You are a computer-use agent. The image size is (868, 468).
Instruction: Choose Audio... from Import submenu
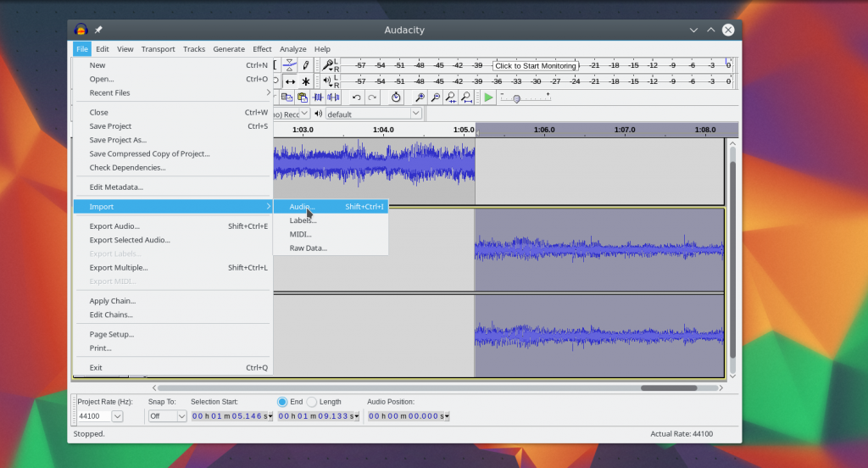coord(302,207)
